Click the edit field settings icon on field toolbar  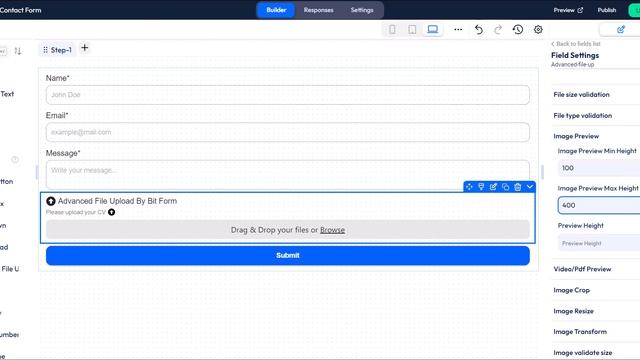[x=493, y=187]
